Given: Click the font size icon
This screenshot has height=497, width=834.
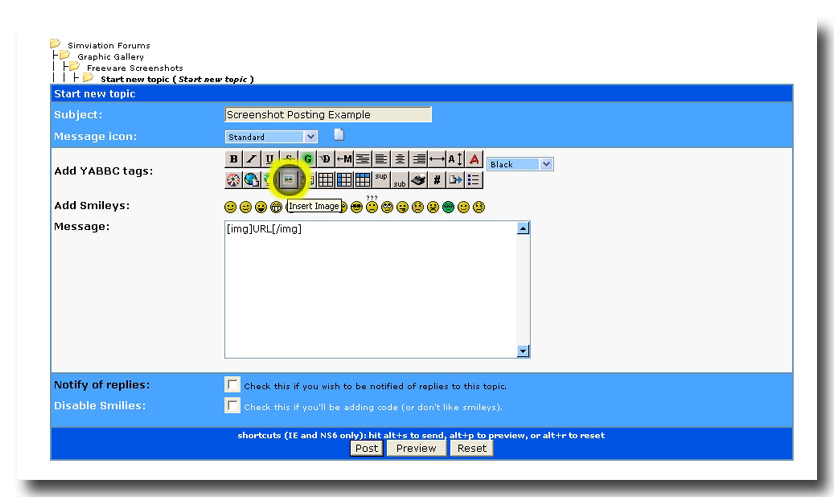Looking at the screenshot, I should (456, 159).
